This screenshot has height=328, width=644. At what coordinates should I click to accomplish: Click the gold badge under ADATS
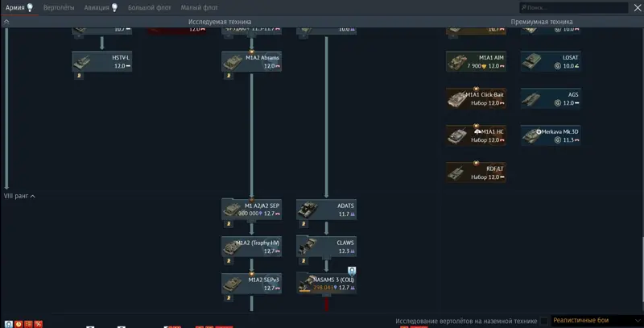tap(303, 223)
